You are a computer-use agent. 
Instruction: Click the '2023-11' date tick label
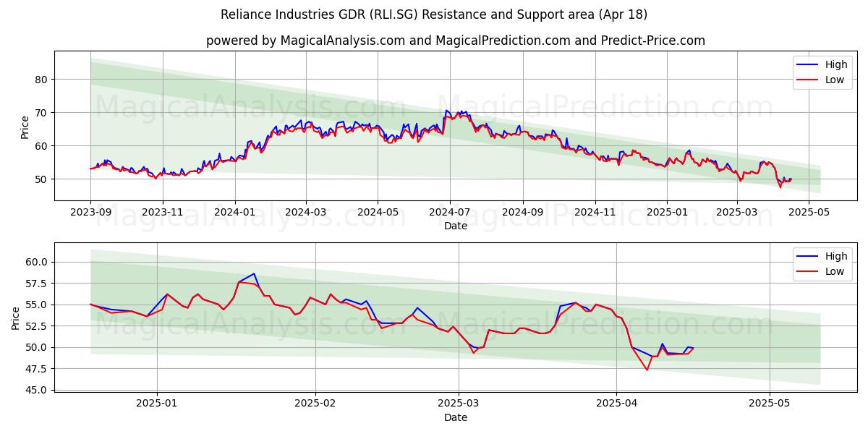coord(162,214)
